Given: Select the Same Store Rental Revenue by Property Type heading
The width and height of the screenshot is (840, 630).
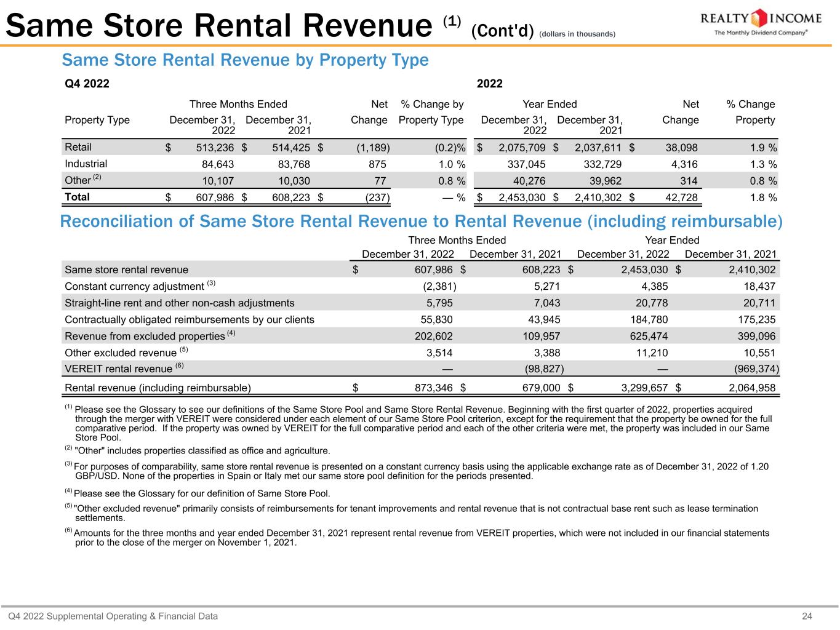Looking at the screenshot, I should pos(245,60).
